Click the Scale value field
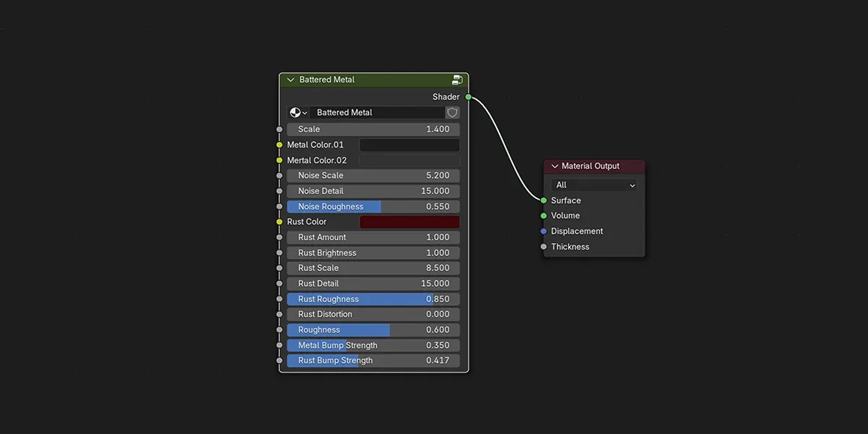 373,129
